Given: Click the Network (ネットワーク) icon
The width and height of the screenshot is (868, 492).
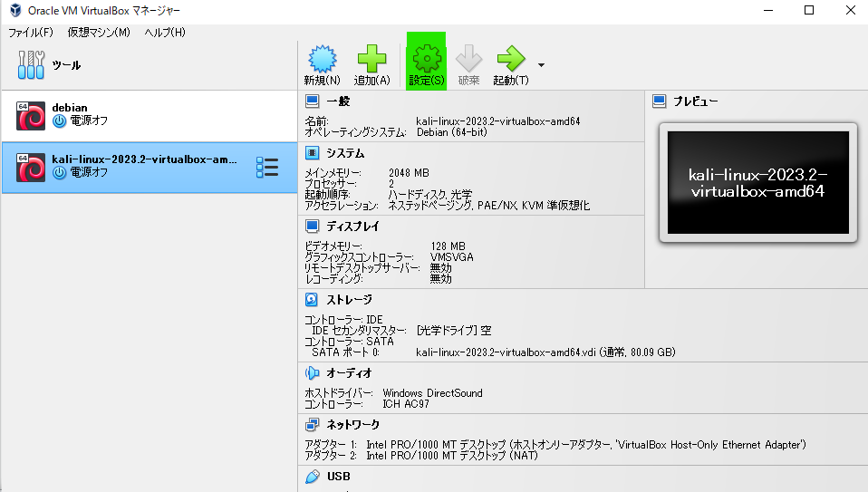Looking at the screenshot, I should tap(313, 424).
